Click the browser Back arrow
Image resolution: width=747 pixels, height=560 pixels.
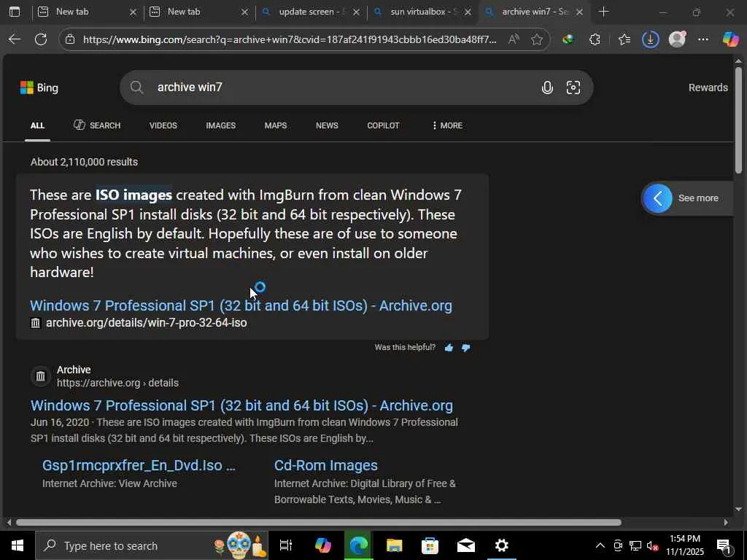pos(15,39)
